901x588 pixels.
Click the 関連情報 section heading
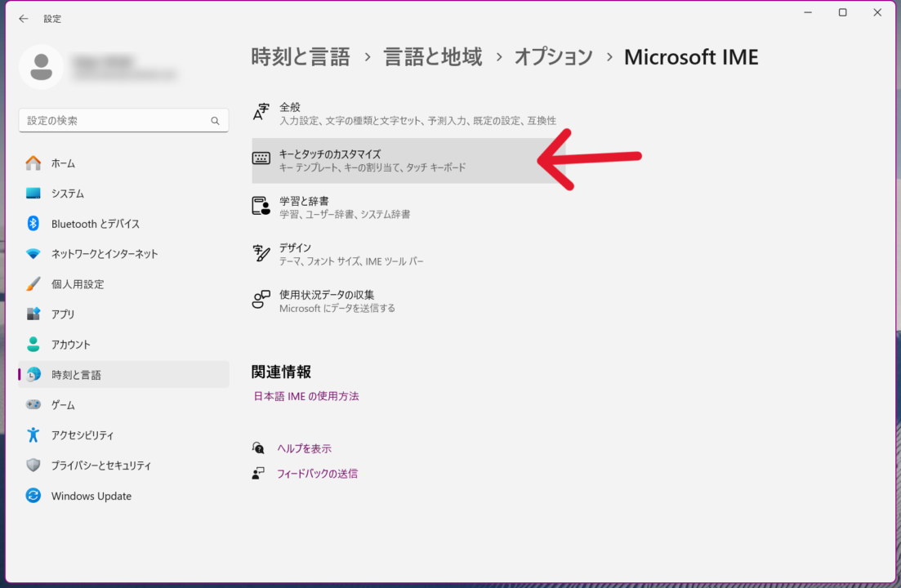pyautogui.click(x=282, y=372)
